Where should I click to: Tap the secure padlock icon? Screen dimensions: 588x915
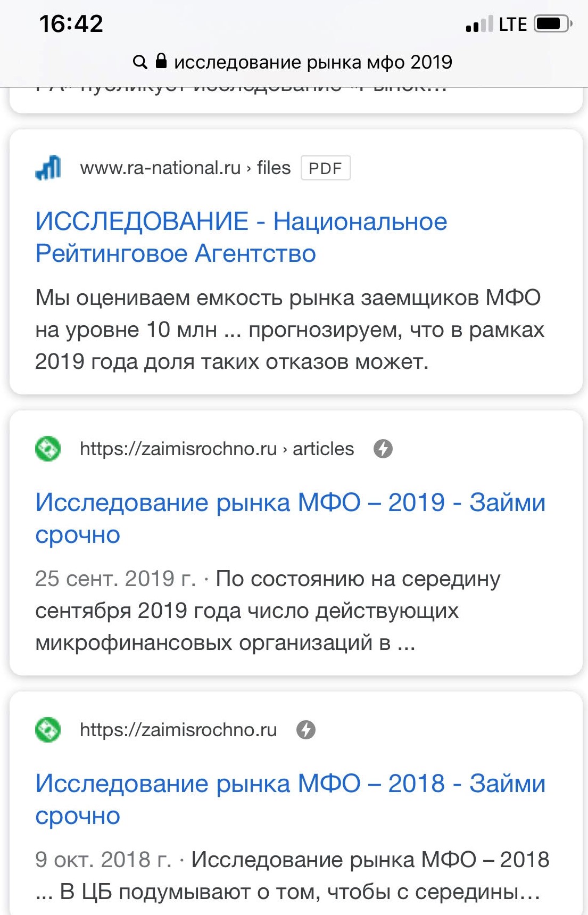[x=161, y=61]
